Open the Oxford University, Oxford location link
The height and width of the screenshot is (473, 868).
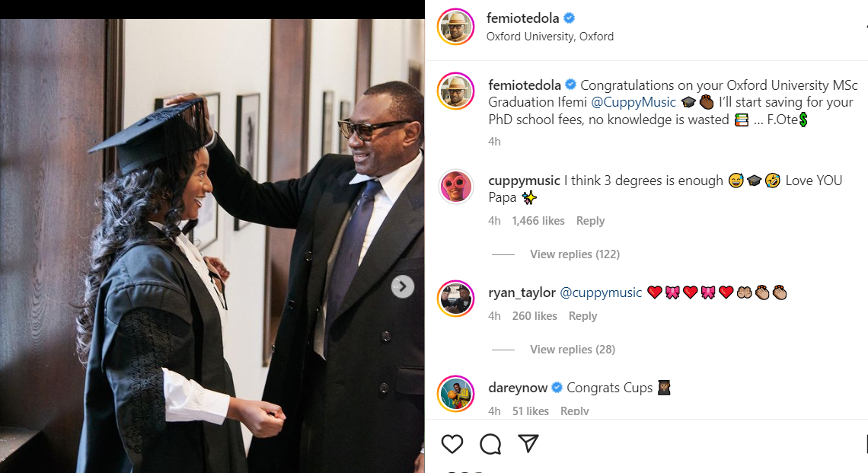(x=550, y=37)
